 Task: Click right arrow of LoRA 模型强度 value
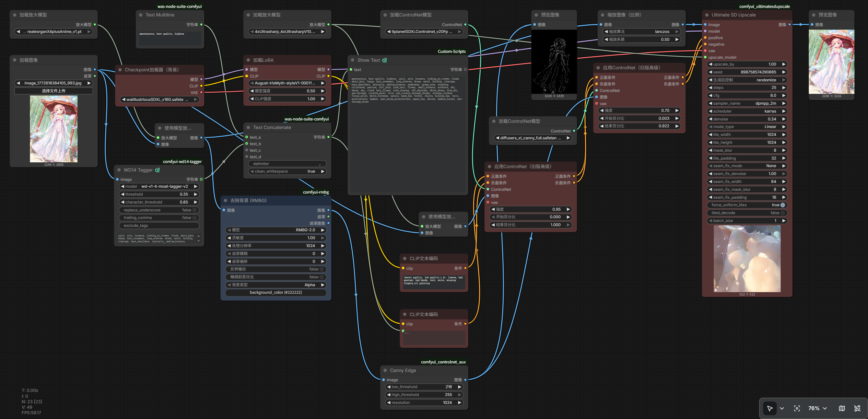[322, 91]
